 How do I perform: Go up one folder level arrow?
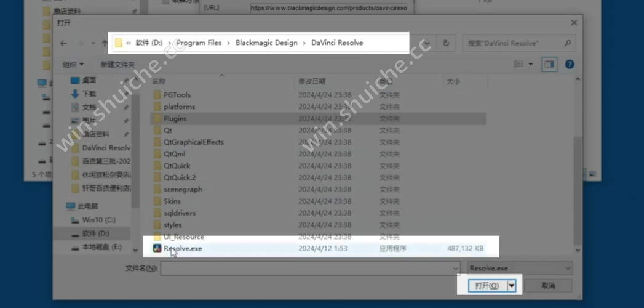pyautogui.click(x=105, y=43)
